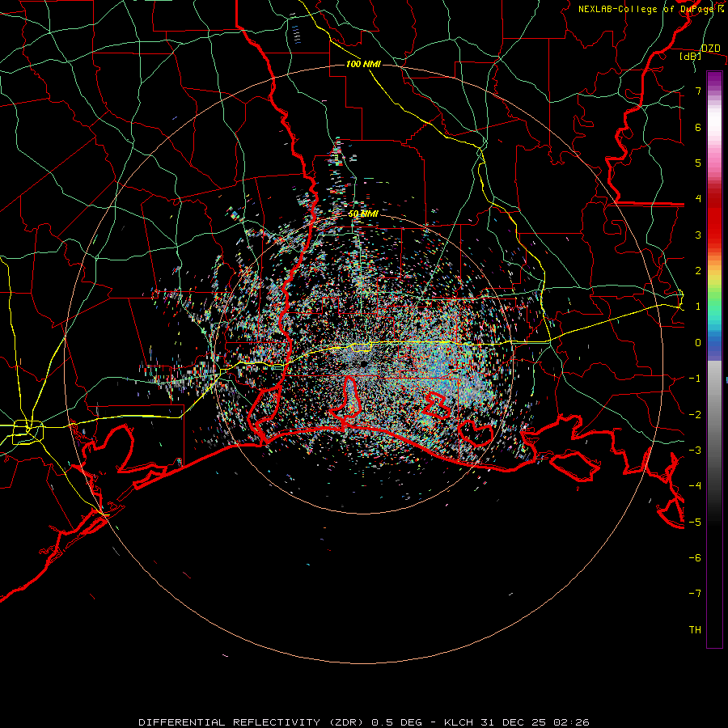The image size is (728, 728).
Task: Click the 1 tick label on the legend
Action: (698, 307)
